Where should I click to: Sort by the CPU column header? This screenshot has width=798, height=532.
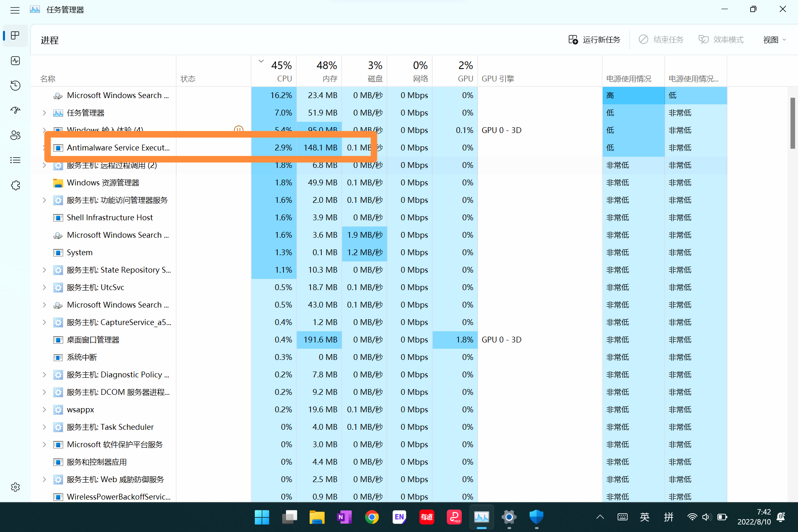pyautogui.click(x=274, y=71)
